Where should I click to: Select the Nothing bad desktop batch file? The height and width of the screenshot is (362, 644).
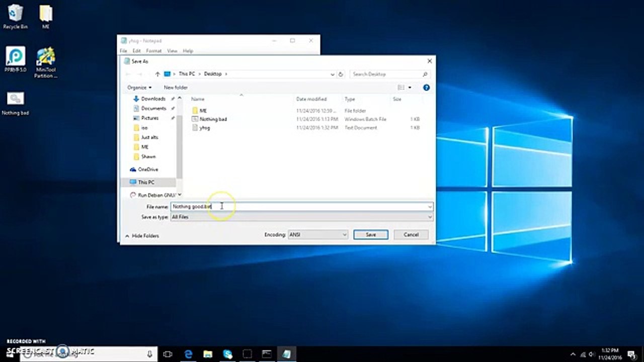click(15, 103)
